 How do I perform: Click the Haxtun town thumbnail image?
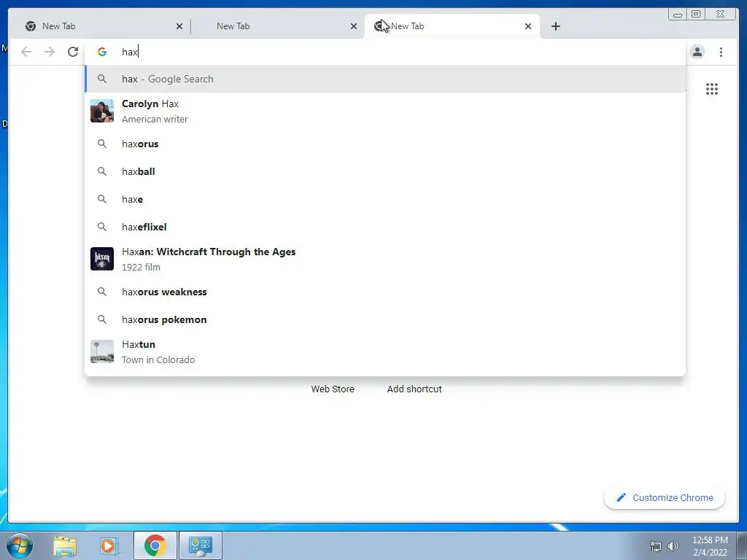point(102,351)
